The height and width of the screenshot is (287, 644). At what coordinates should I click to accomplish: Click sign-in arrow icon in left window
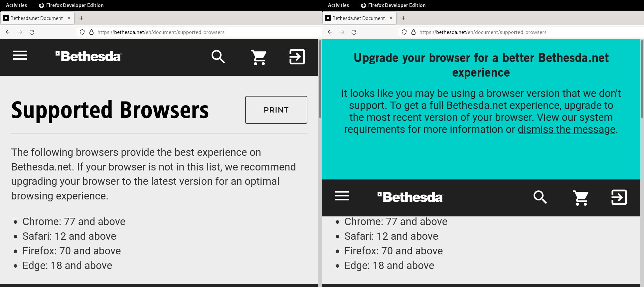297,57
